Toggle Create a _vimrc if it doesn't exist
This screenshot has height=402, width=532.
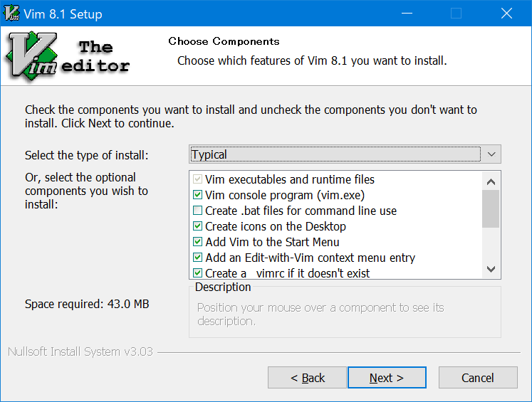(x=197, y=273)
